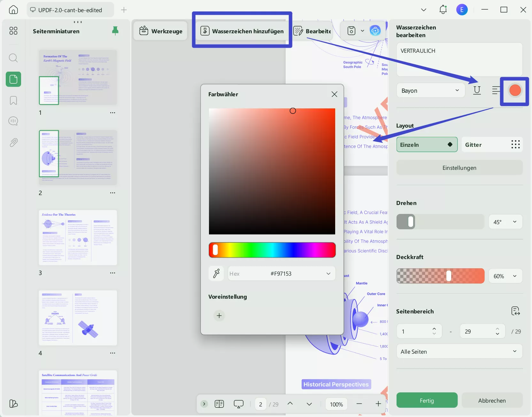Switch to reading mode book icon
This screenshot has width=532, height=417.
[x=219, y=404]
